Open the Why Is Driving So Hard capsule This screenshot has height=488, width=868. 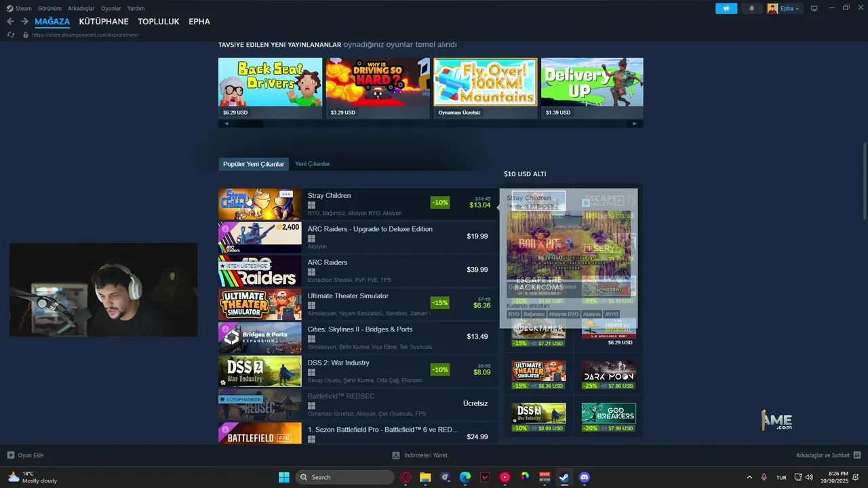point(378,88)
